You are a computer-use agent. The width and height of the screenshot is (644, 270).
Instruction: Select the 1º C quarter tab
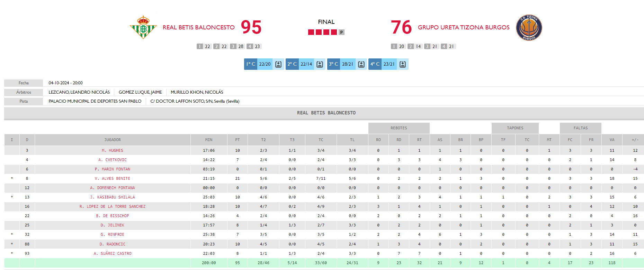click(251, 64)
